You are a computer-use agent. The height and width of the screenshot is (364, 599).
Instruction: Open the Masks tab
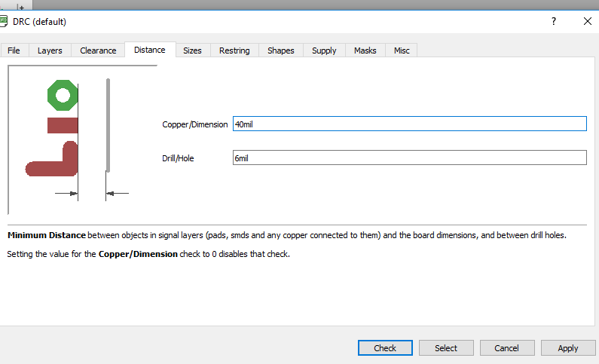[x=365, y=50]
